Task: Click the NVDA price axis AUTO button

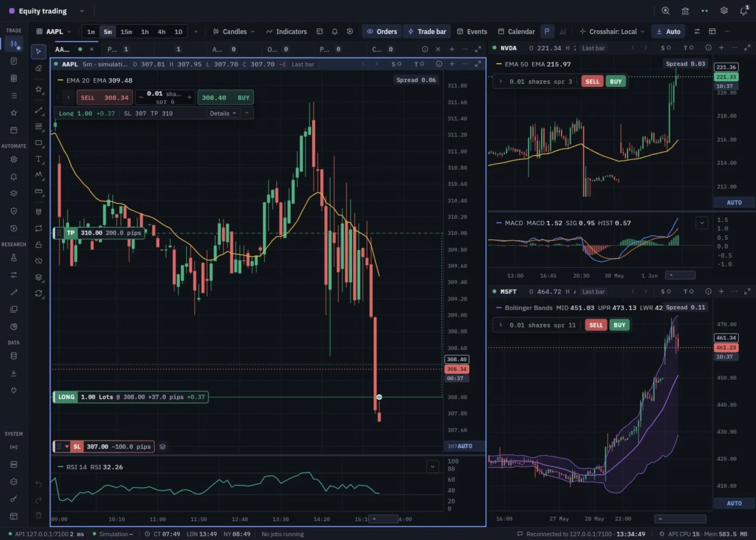Action: pyautogui.click(x=734, y=202)
